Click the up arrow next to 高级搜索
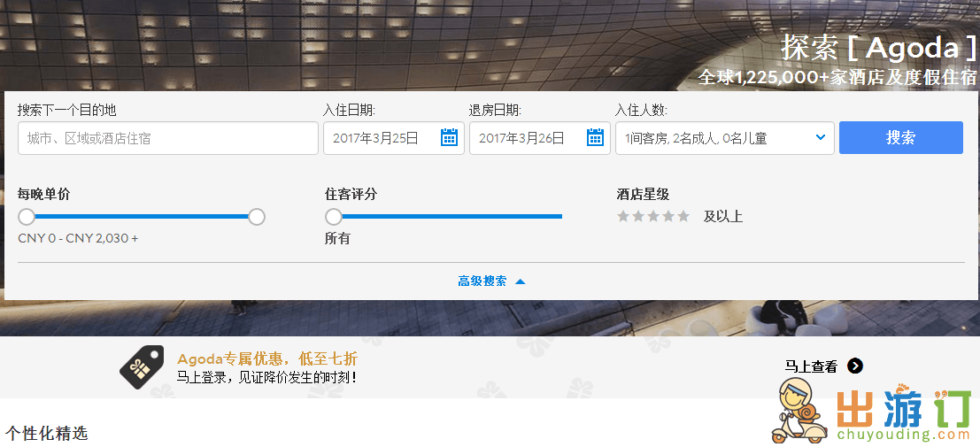Viewport: 980px width, 447px height. coord(520,282)
